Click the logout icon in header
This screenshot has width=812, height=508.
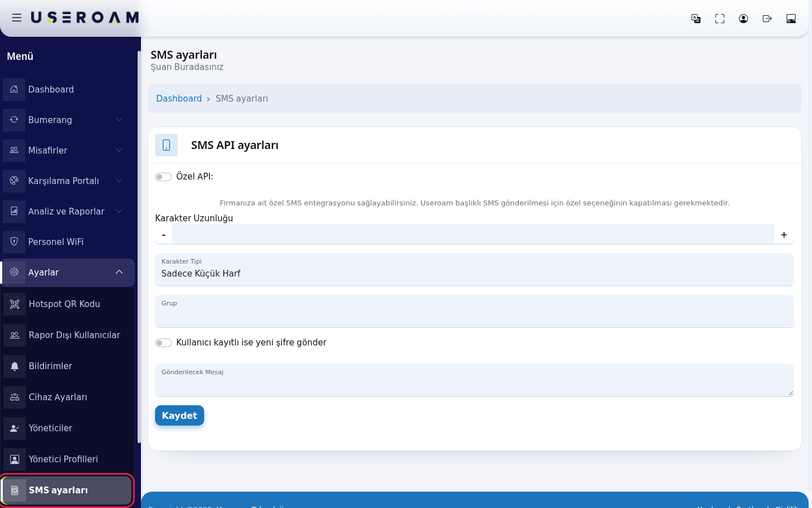coord(767,19)
